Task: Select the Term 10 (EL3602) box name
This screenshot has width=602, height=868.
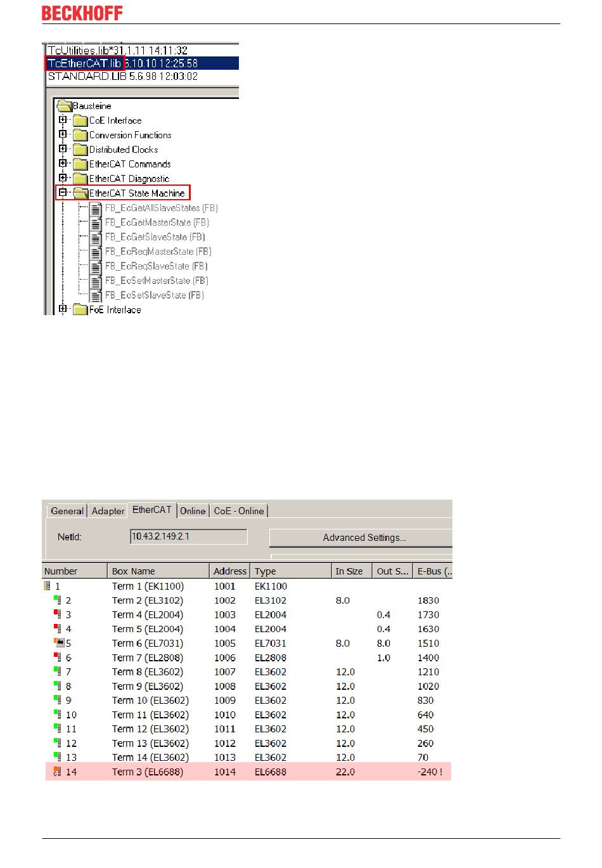Action: [x=150, y=700]
